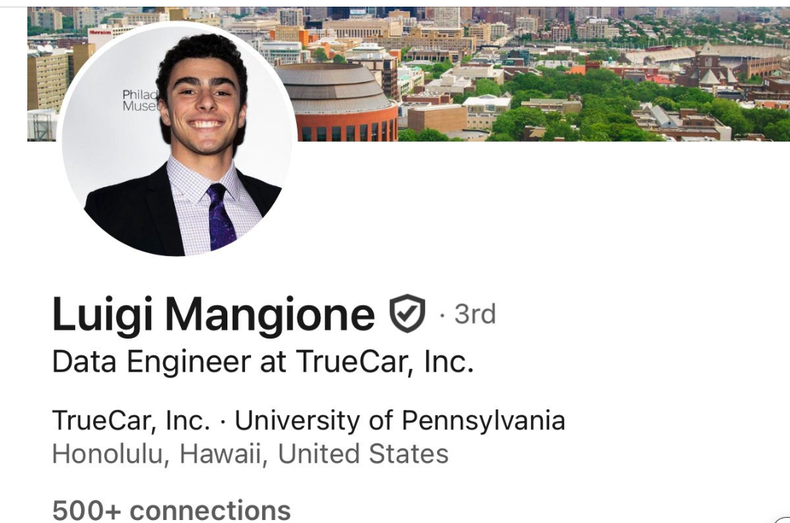This screenshot has width=790, height=523.
Task: View the 500+ connections list
Action: [x=171, y=510]
